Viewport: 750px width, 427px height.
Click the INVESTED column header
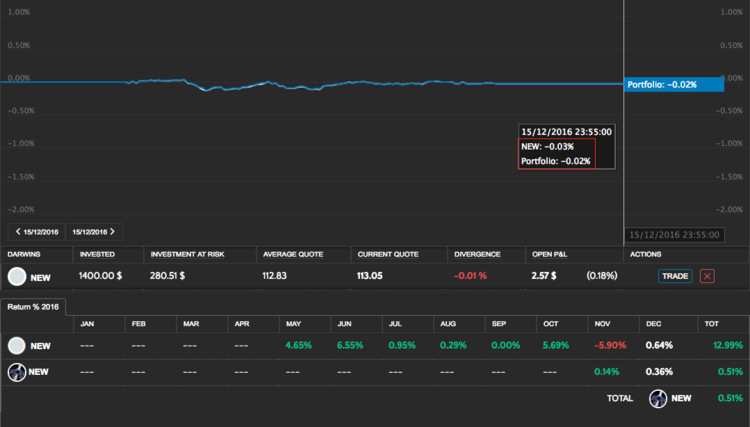(97, 254)
